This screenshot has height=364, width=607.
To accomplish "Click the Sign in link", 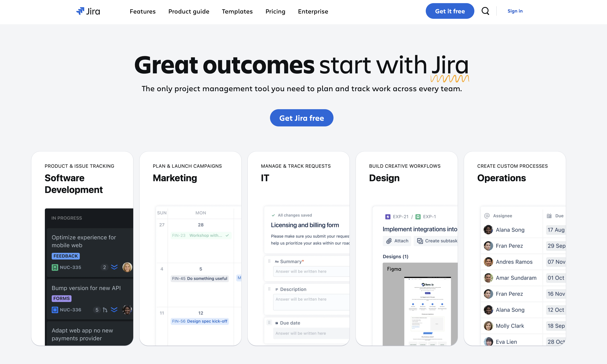I will (515, 11).
